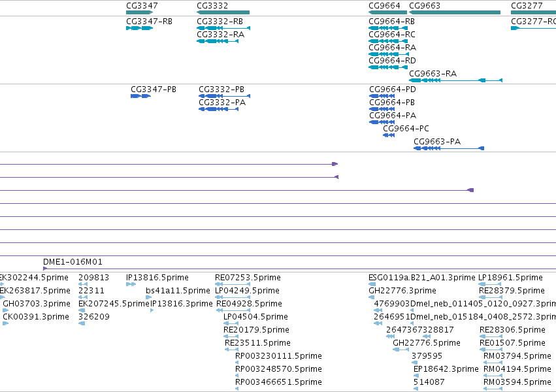Click the EP18642.3prime EST label

tap(446, 369)
